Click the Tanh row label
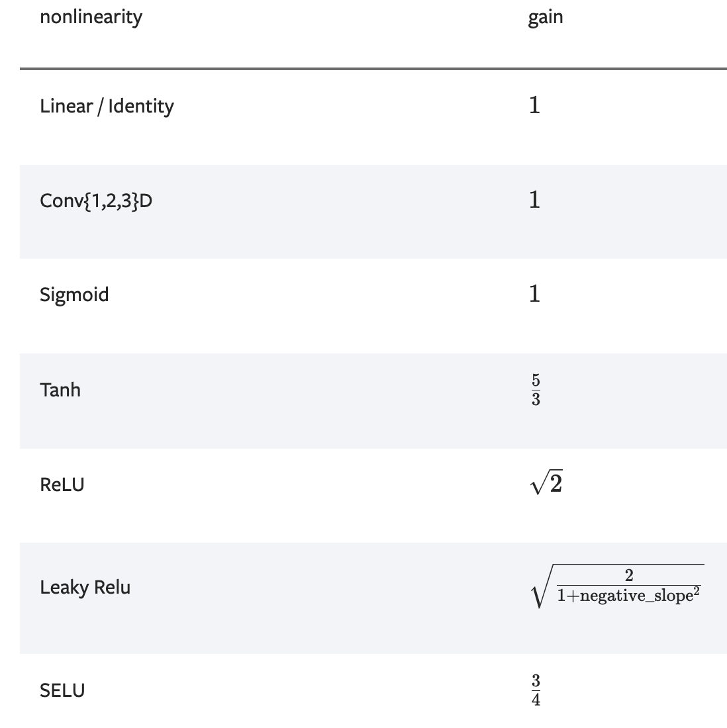Viewport: 727px width, 728px height. point(60,389)
